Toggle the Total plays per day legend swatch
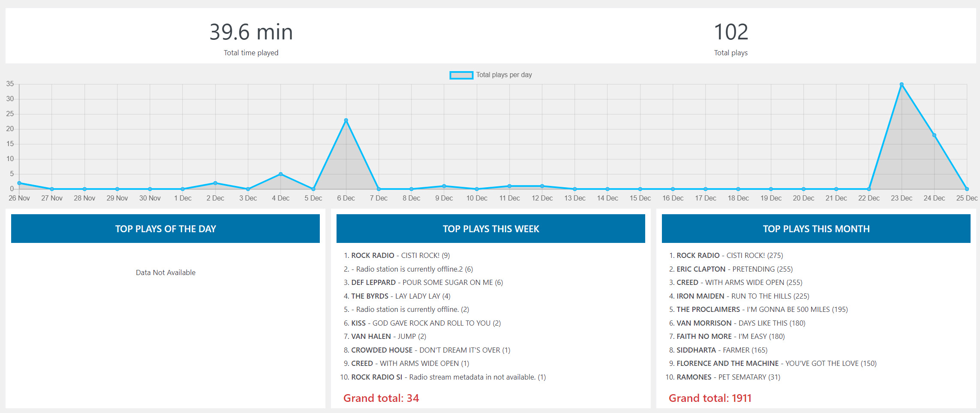This screenshot has height=413, width=980. click(x=461, y=75)
